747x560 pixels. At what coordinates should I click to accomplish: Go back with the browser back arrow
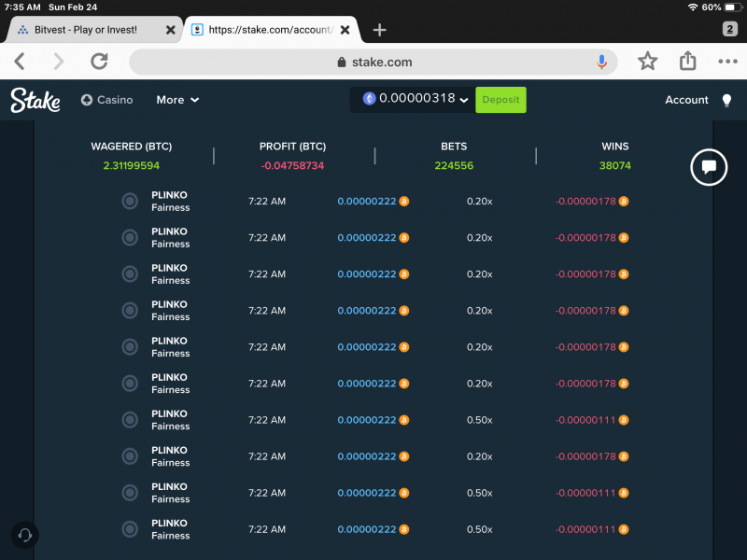pos(19,62)
